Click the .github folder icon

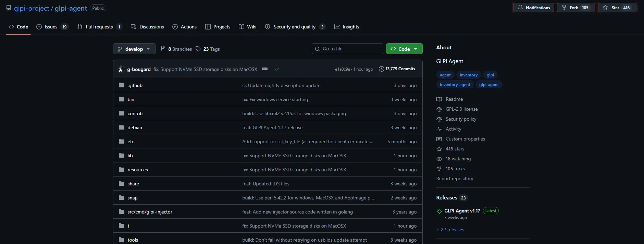(x=122, y=85)
